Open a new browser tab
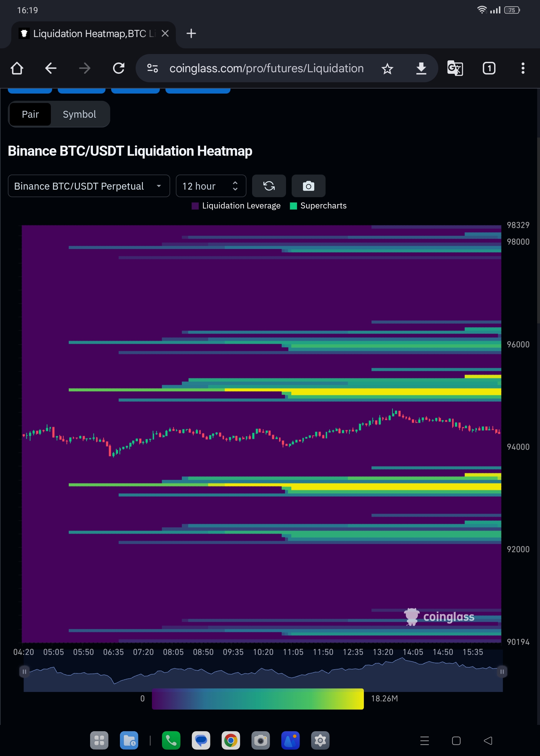This screenshot has width=540, height=756. 191,34
